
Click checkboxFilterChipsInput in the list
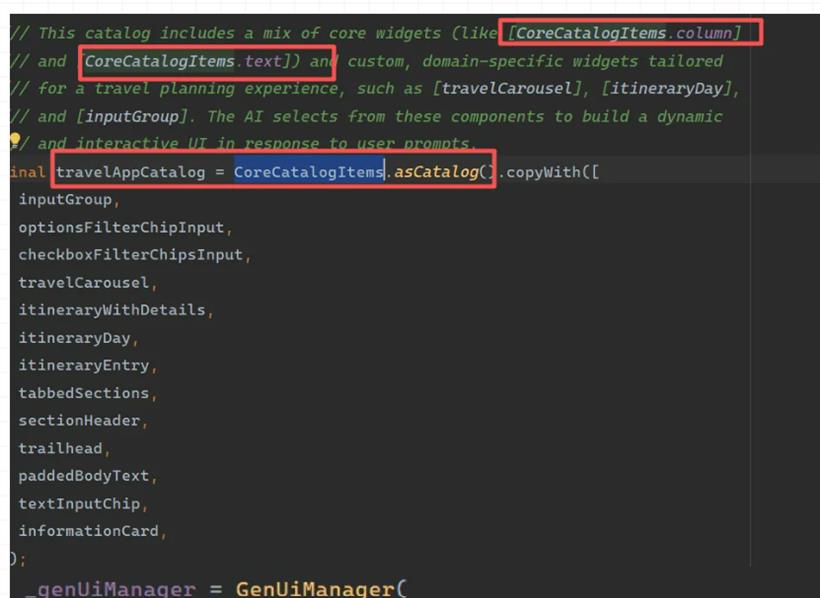pyautogui.click(x=131, y=255)
